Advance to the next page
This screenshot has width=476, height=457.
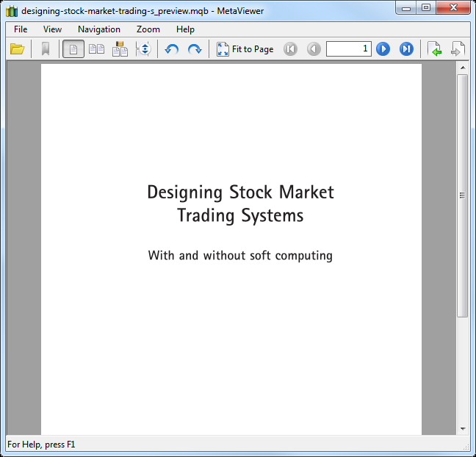click(x=383, y=49)
